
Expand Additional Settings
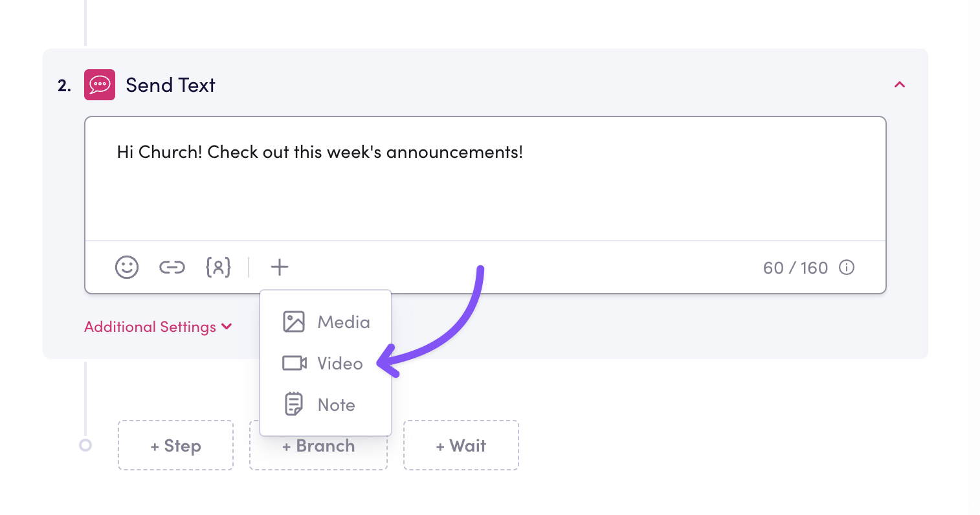150,327
